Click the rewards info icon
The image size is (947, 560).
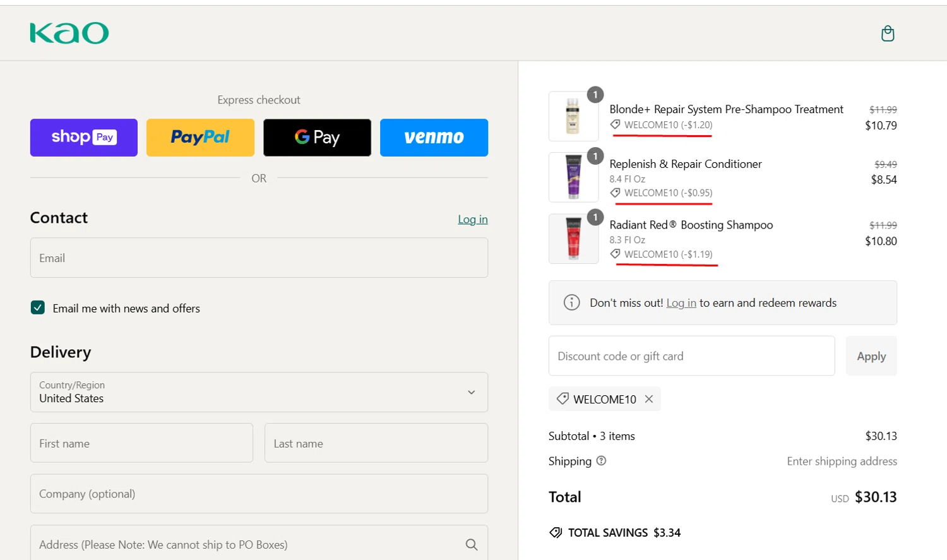[571, 302]
